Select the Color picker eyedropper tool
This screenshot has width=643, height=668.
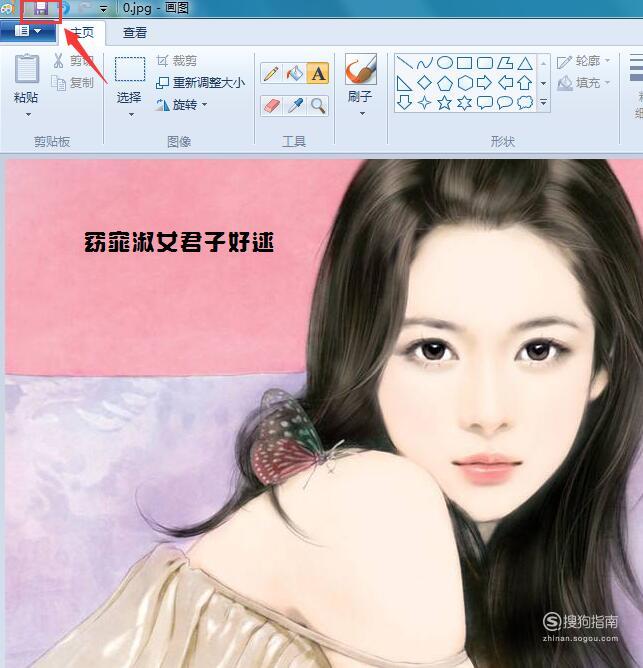point(294,105)
